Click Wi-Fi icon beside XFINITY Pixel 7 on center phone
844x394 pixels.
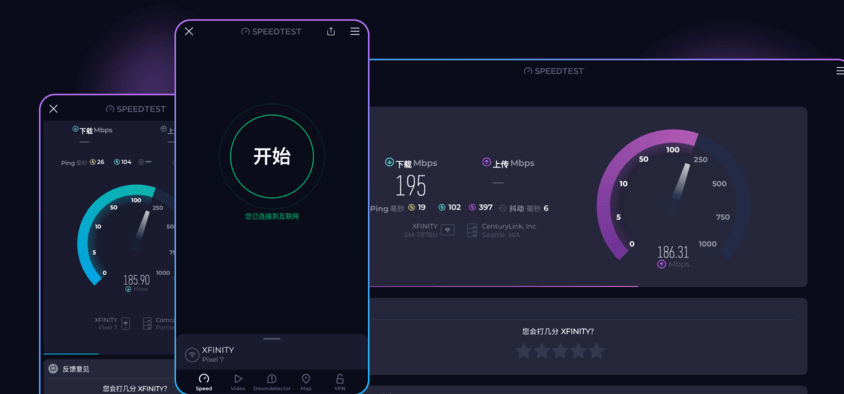[x=192, y=355]
